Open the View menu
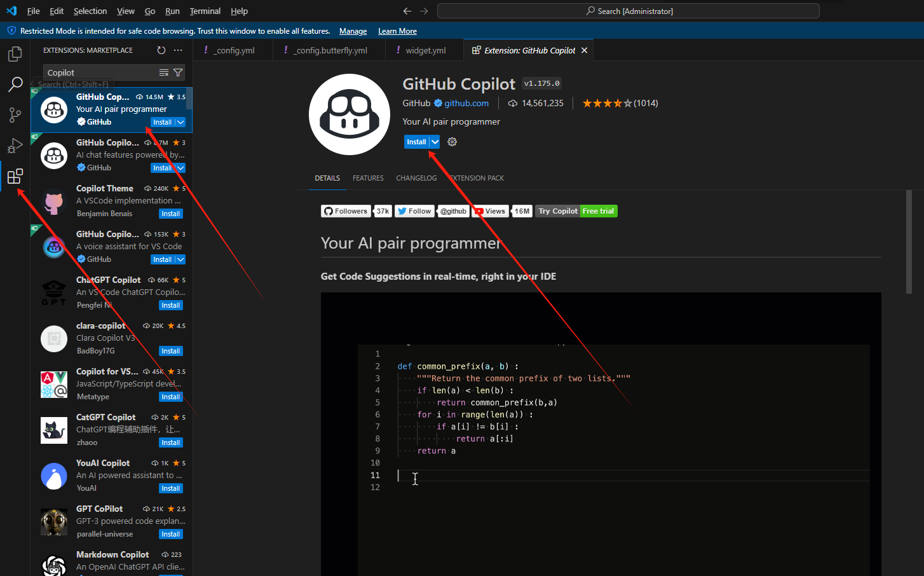Screen dimensions: 924x576 pyautogui.click(x=126, y=11)
